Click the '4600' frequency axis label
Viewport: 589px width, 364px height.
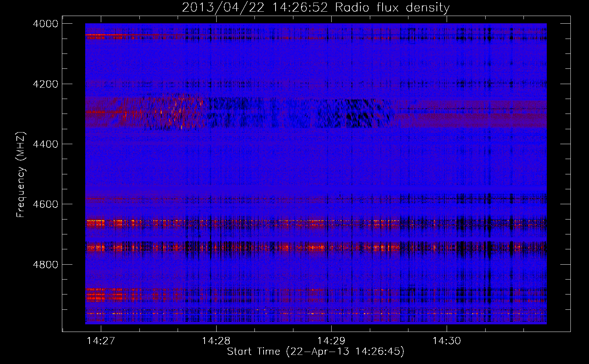[x=46, y=204]
